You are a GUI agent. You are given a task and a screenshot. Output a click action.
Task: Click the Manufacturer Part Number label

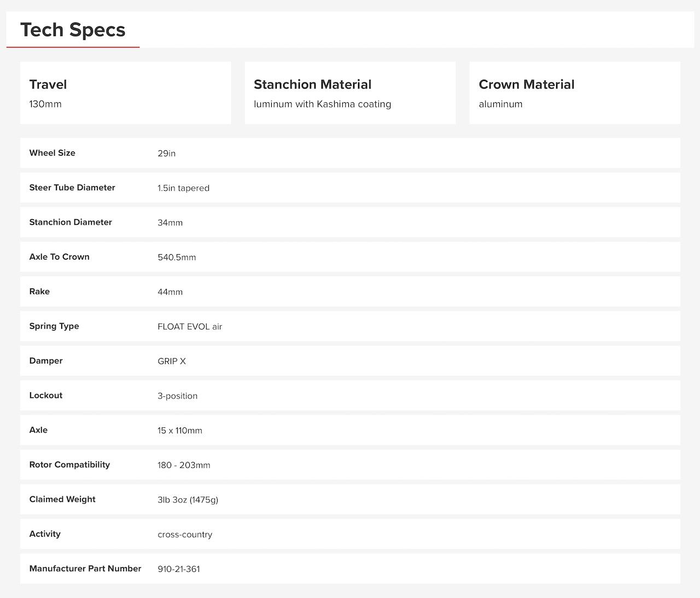pos(85,568)
